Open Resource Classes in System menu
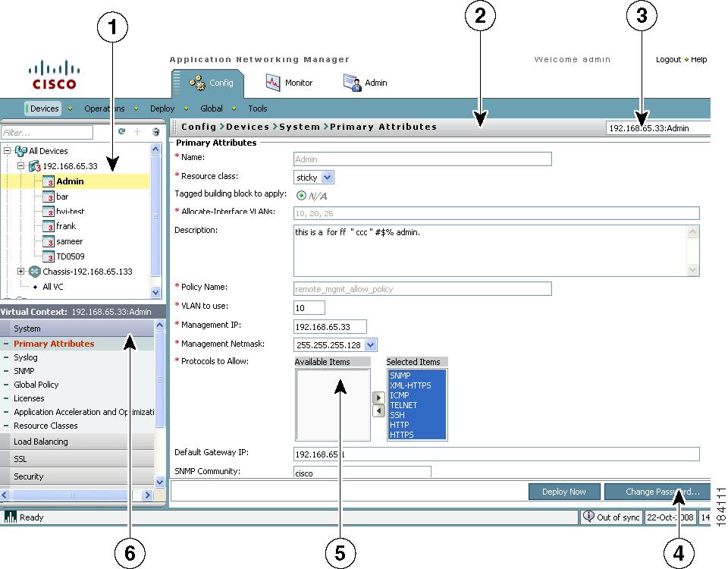728x569 pixels. (x=45, y=426)
